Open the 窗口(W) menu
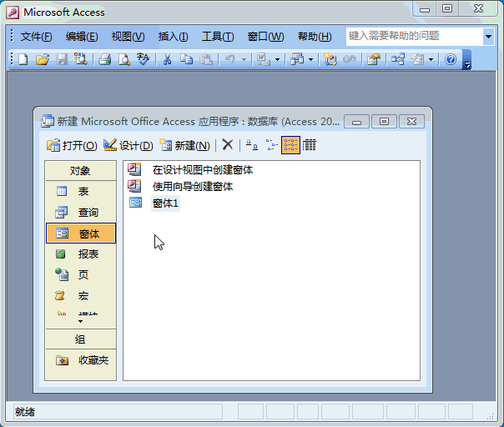This screenshot has height=427, width=504. pos(266,37)
